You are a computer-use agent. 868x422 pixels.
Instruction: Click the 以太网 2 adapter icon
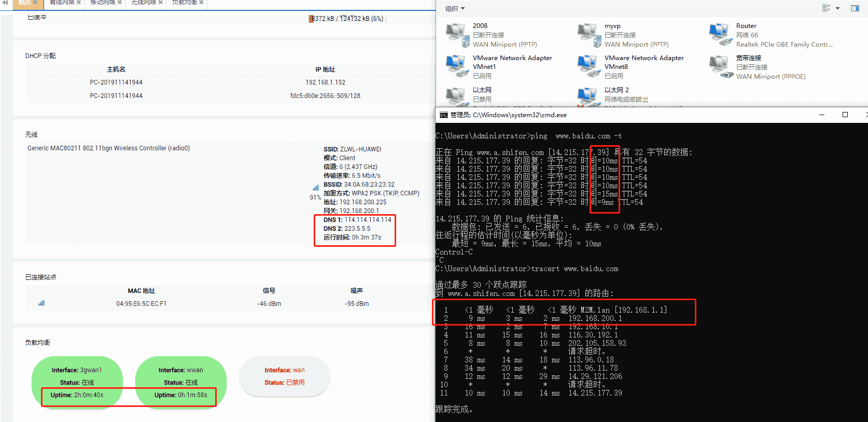point(588,97)
